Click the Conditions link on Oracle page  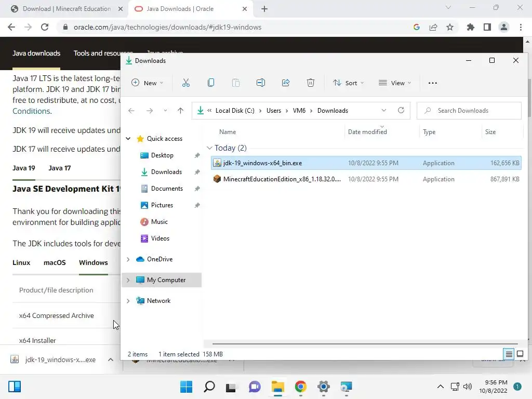[31, 111]
